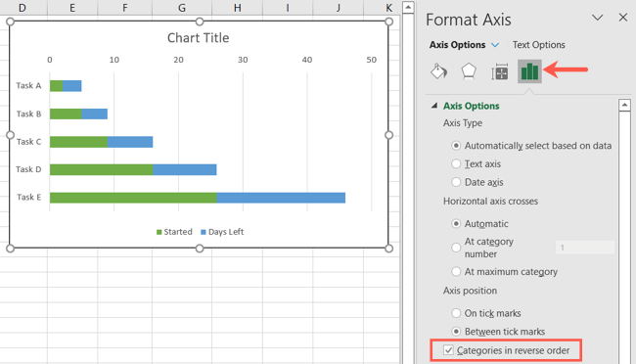Viewport: 636px width, 364px height.
Task: Select the Axis Options tab
Action: pyautogui.click(x=457, y=45)
